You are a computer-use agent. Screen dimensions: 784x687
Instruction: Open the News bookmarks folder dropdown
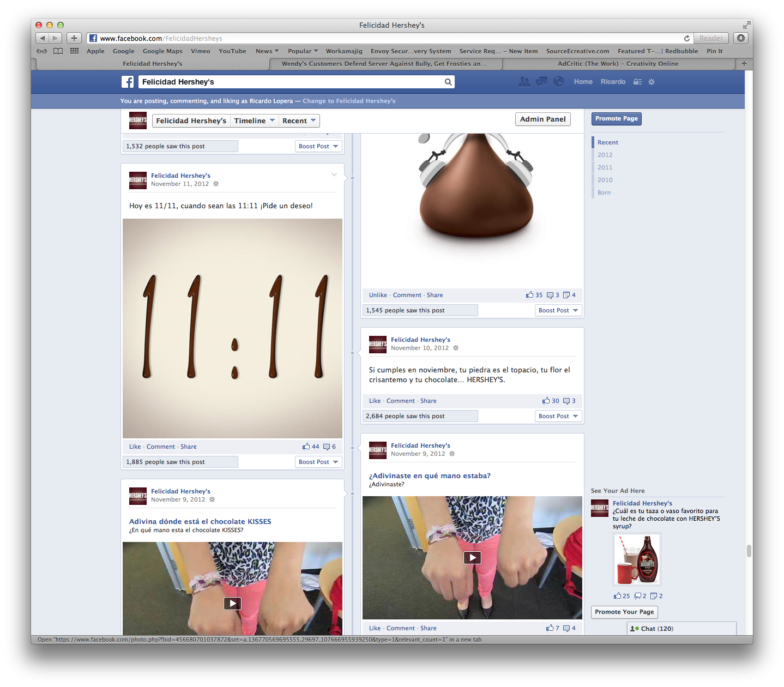(267, 51)
